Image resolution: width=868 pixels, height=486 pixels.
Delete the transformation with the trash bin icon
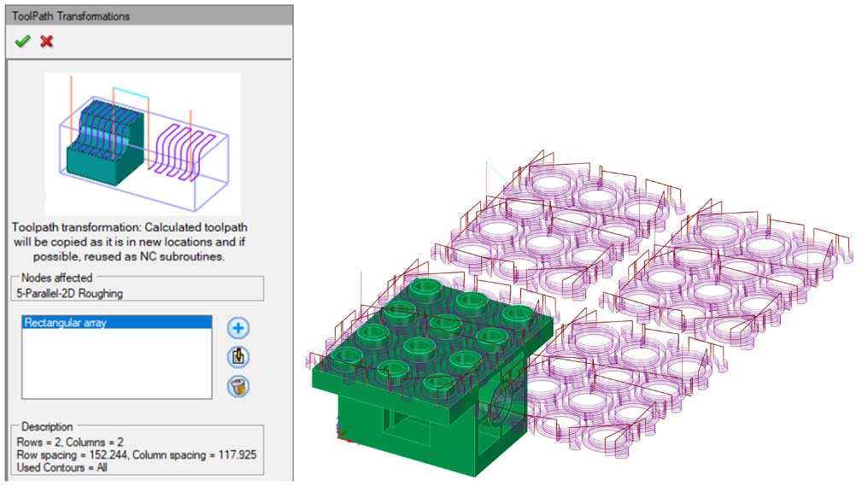click(x=239, y=386)
